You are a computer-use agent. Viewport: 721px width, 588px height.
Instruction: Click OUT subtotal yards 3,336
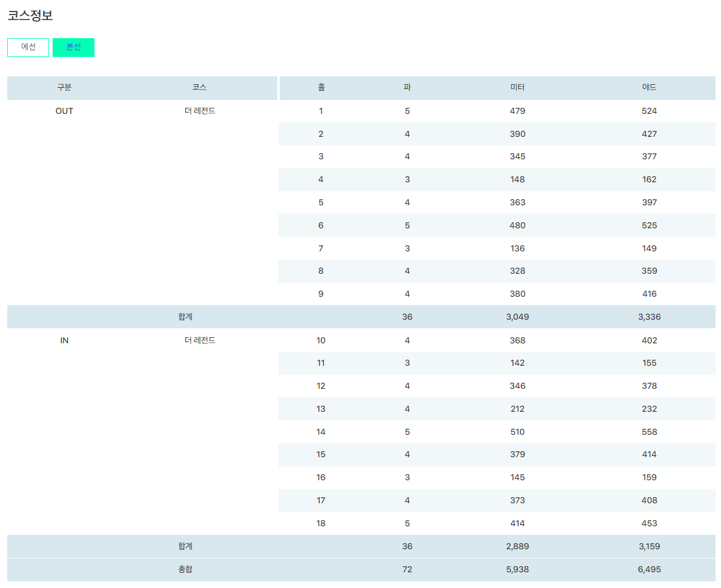650,317
